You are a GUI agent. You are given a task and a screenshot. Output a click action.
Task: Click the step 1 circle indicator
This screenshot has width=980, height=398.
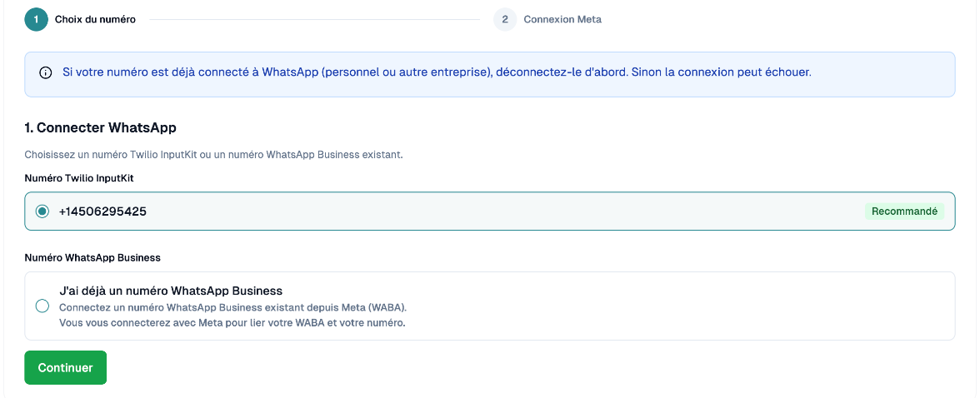pyautogui.click(x=37, y=19)
